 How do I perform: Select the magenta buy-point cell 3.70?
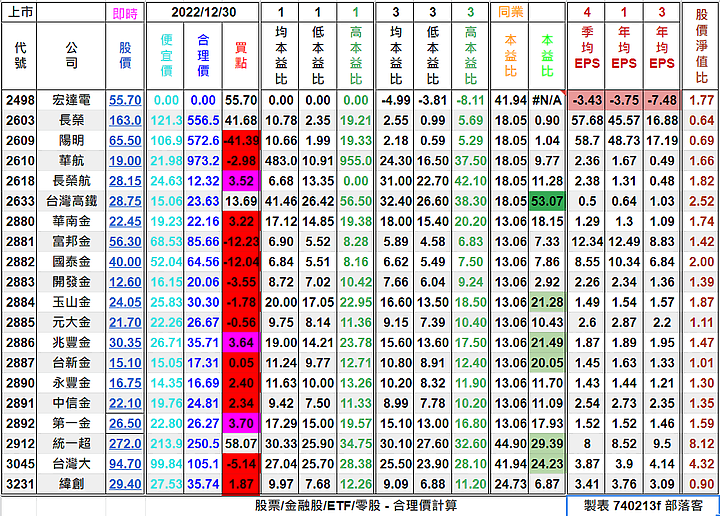241,423
